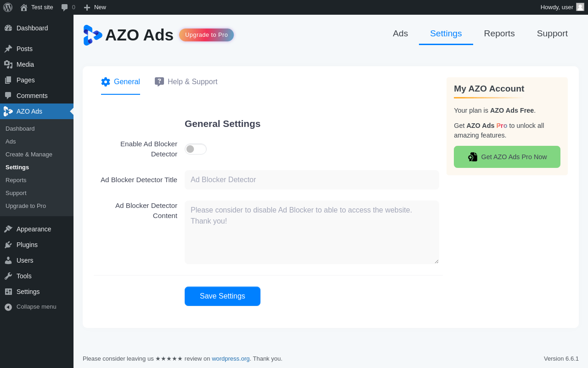Click the General gear icon
588x368 pixels.
tap(106, 82)
